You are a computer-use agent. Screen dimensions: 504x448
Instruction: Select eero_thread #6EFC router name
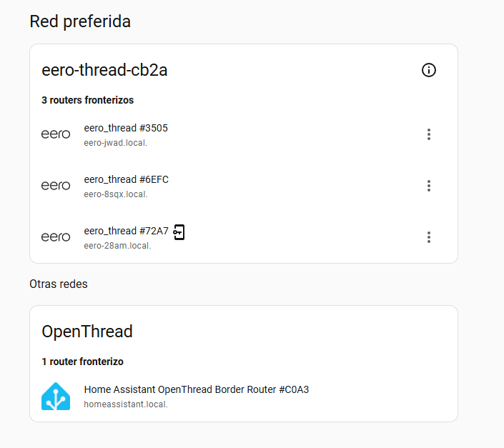tap(126, 179)
